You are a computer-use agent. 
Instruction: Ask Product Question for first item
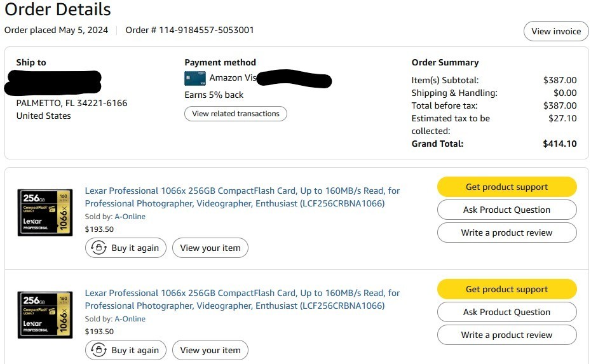click(506, 210)
